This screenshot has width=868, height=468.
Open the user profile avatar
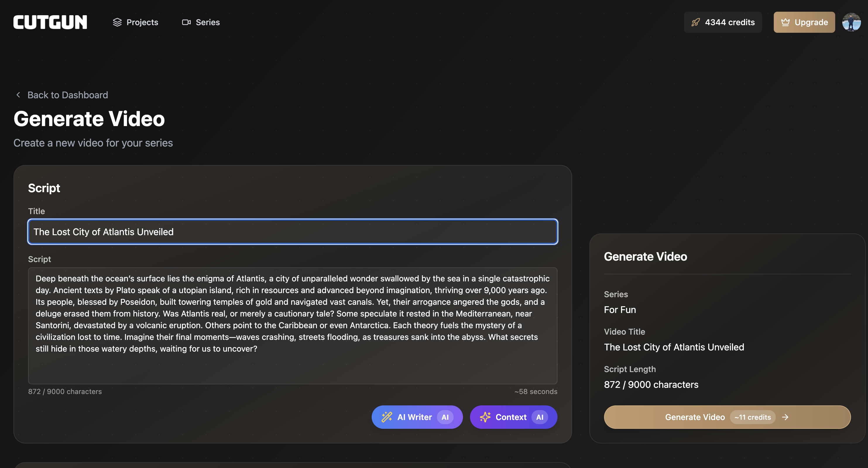[851, 22]
